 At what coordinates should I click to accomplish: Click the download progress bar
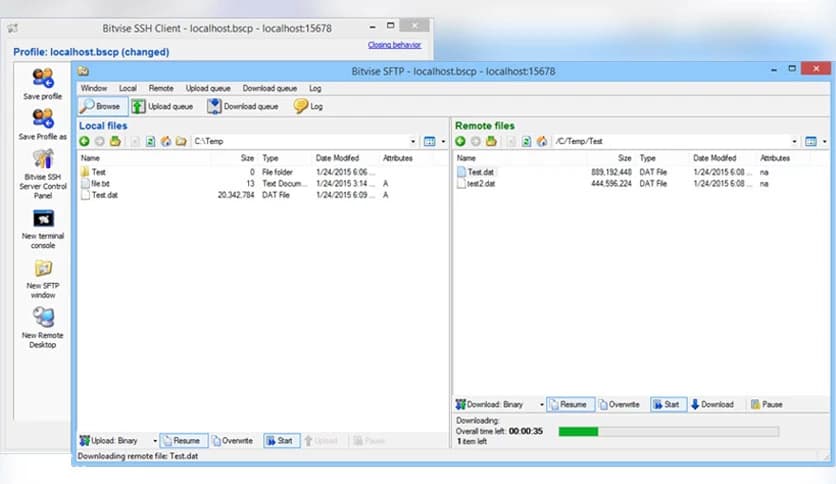pyautogui.click(x=669, y=432)
